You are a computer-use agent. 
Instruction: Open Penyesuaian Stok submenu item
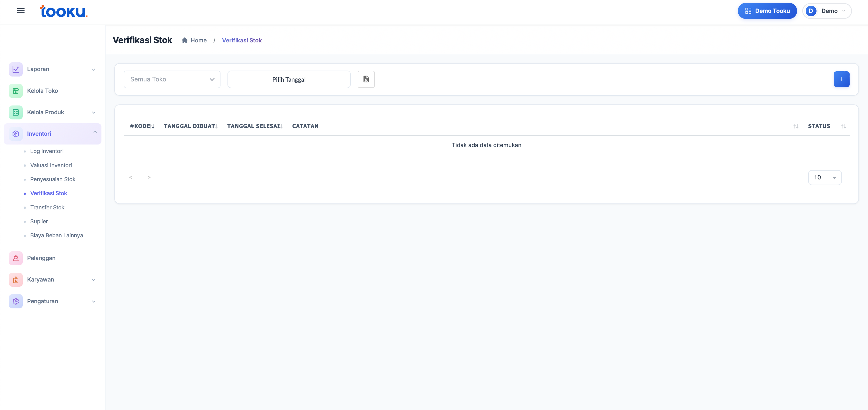click(53, 179)
